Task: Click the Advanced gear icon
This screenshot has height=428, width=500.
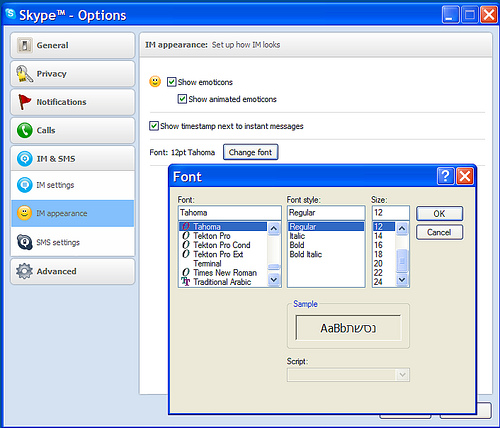Action: 24,271
